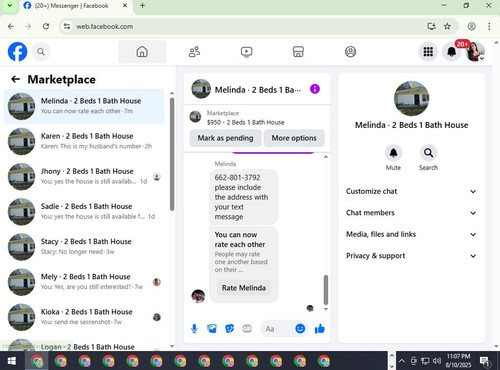500x370 pixels.
Task: Open the account profile picture menu
Action: (475, 52)
